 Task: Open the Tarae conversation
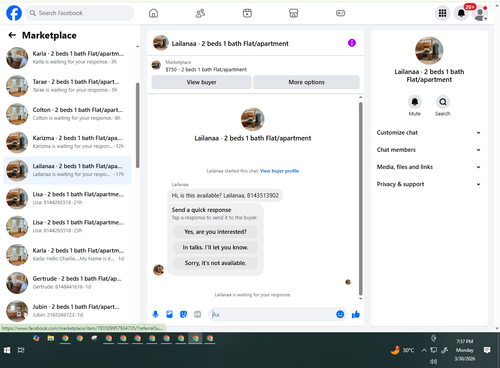tap(67, 86)
